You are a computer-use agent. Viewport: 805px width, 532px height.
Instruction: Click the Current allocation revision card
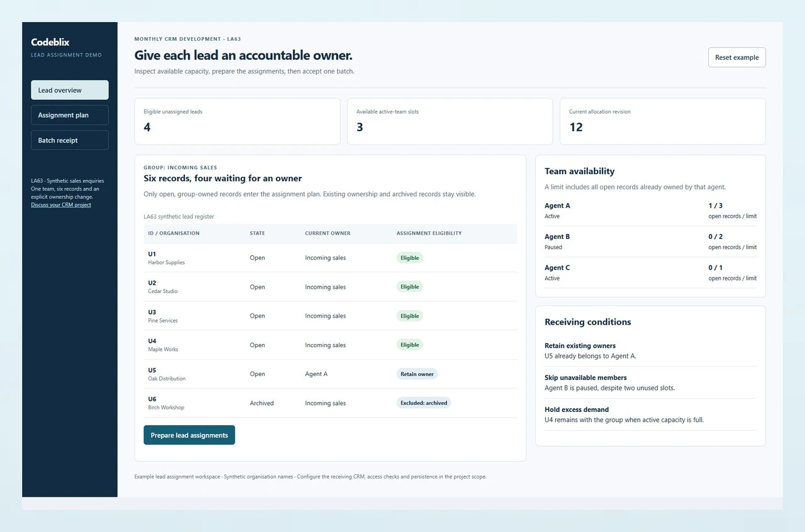coord(663,121)
